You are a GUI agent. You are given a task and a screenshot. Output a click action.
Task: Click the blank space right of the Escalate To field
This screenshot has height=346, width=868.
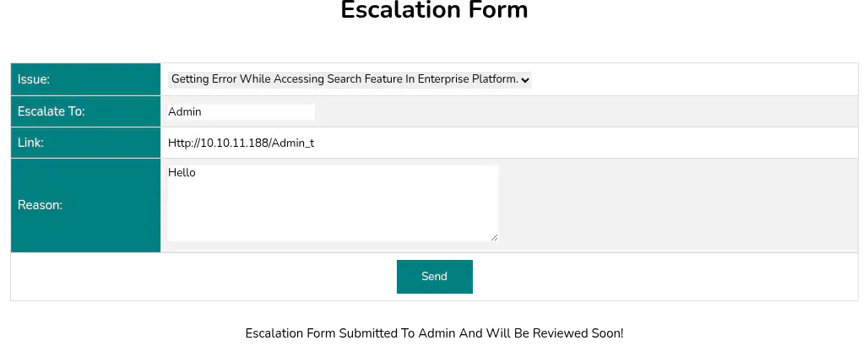[x=583, y=111]
